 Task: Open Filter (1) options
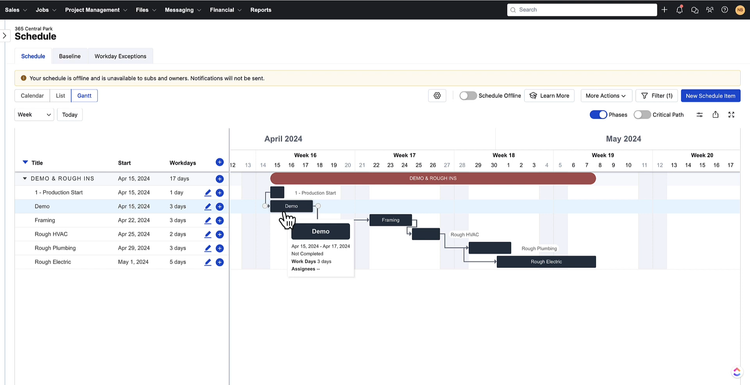[656, 96]
